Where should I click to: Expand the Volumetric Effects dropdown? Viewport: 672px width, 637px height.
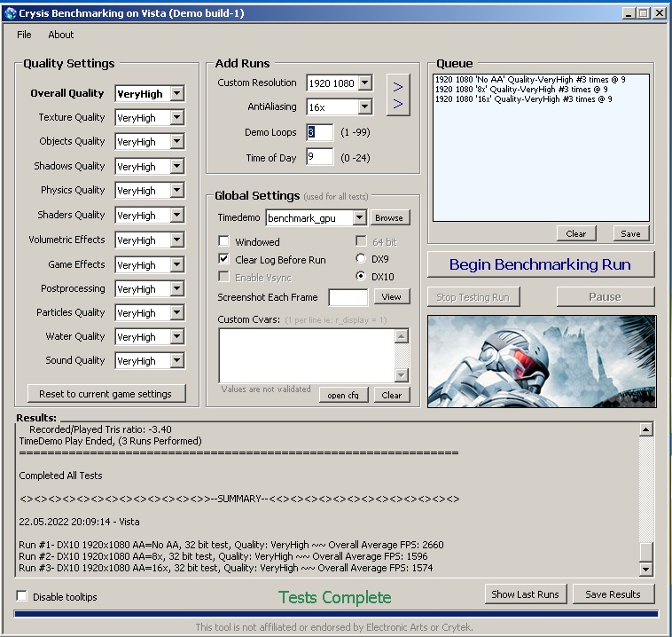click(x=176, y=240)
